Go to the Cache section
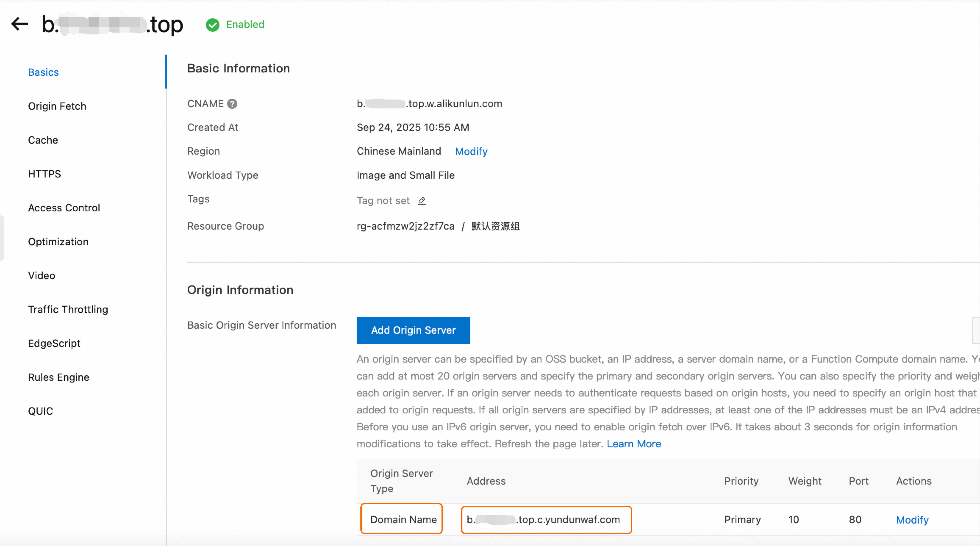This screenshot has width=980, height=546. point(43,140)
